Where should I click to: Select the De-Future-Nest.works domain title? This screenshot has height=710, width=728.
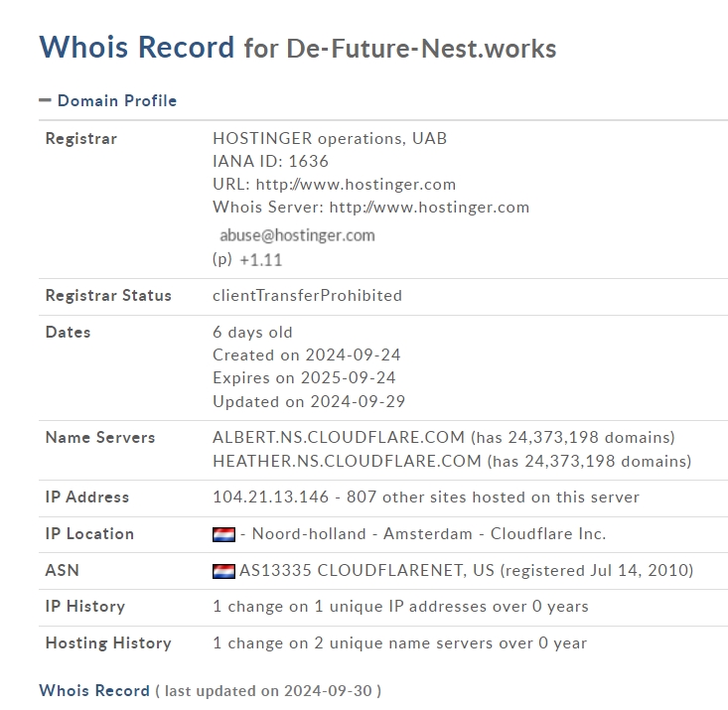(x=421, y=49)
